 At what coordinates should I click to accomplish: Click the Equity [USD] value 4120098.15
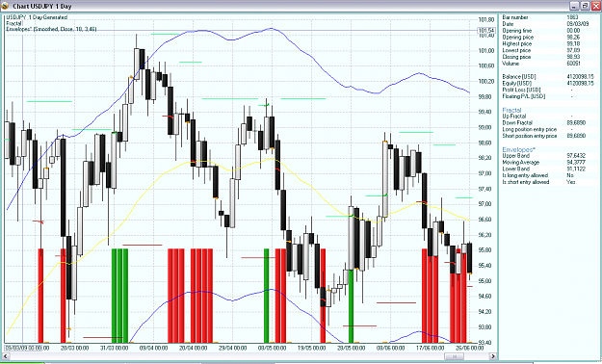(580, 84)
